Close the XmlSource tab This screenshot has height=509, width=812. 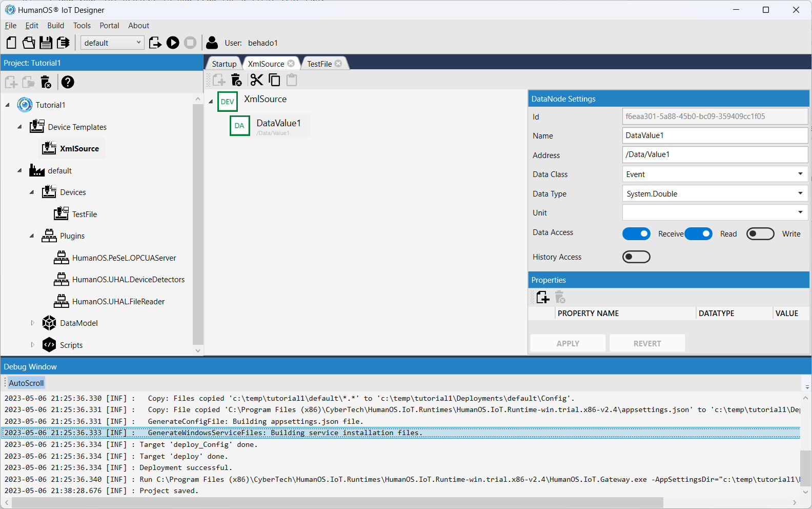(291, 64)
